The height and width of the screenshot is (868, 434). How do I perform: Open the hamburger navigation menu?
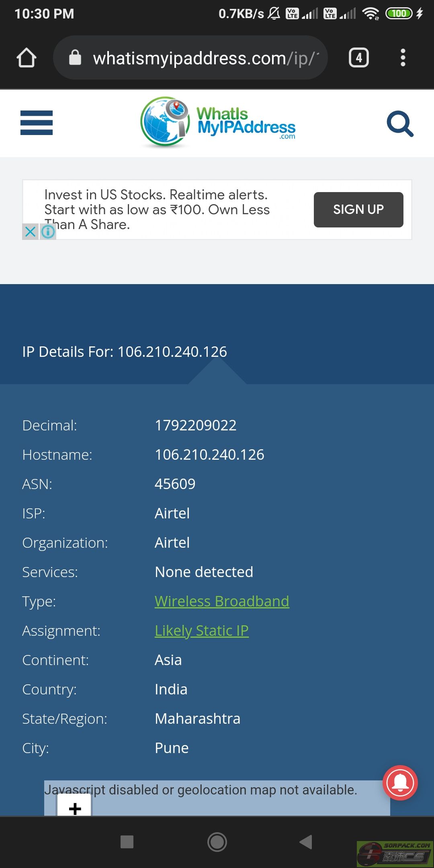[x=37, y=123]
